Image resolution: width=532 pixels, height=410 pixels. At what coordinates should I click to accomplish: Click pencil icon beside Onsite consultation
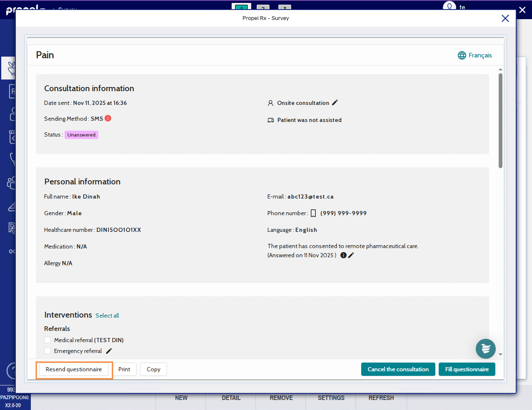335,103
